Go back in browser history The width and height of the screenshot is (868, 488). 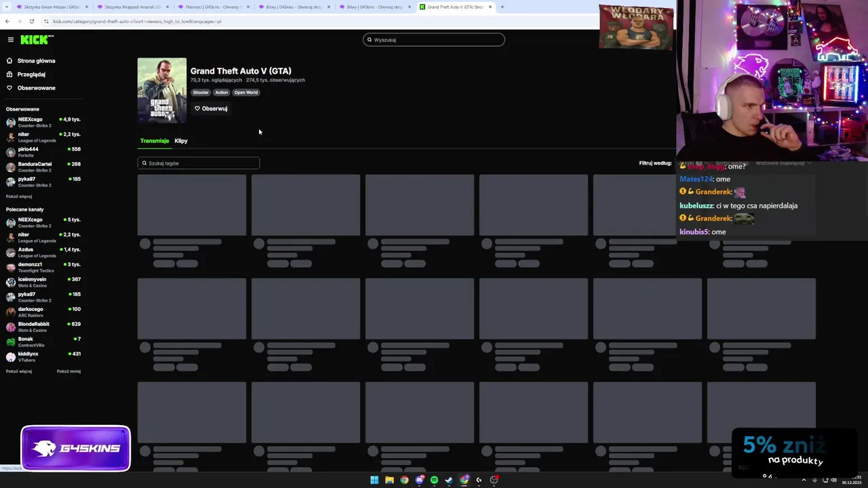pos(7,21)
